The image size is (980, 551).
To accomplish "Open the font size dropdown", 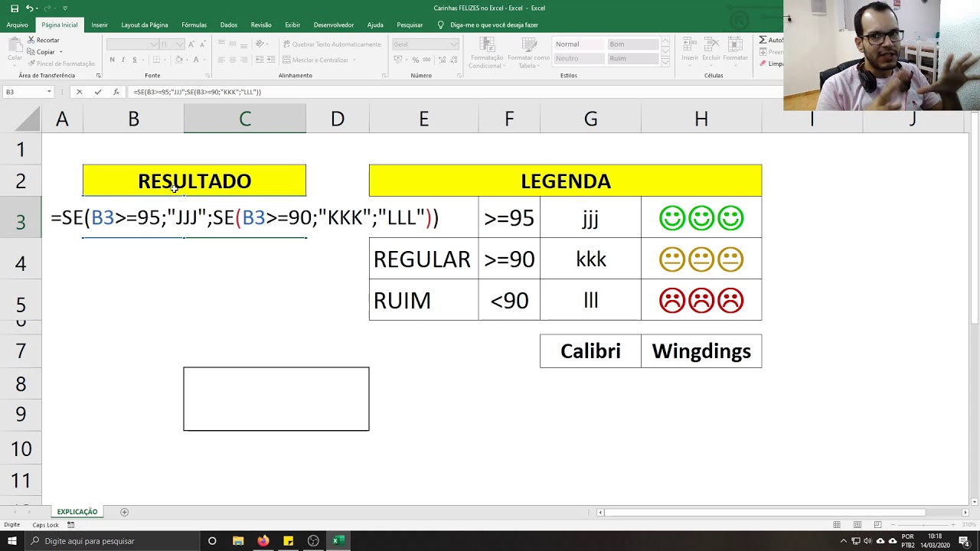I will pyautogui.click(x=181, y=44).
